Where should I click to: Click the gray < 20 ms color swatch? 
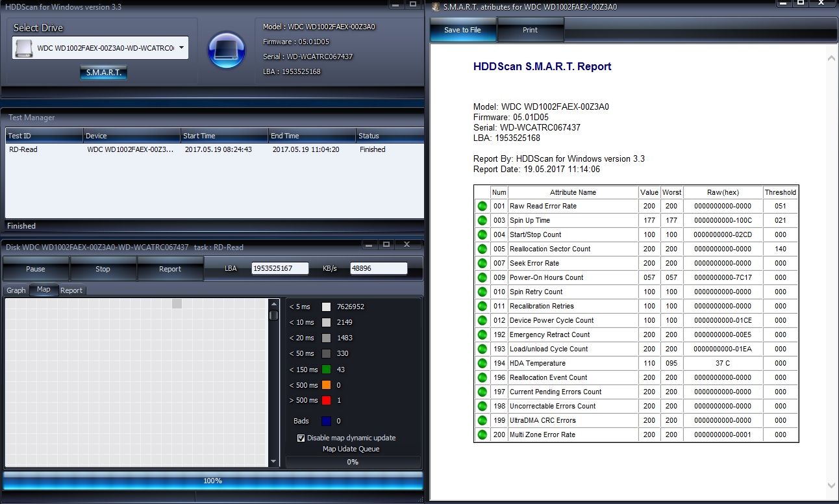point(326,338)
